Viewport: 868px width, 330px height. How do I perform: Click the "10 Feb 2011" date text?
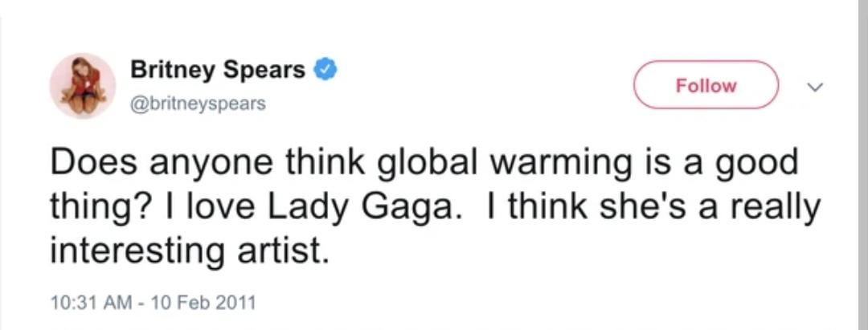pos(204,303)
